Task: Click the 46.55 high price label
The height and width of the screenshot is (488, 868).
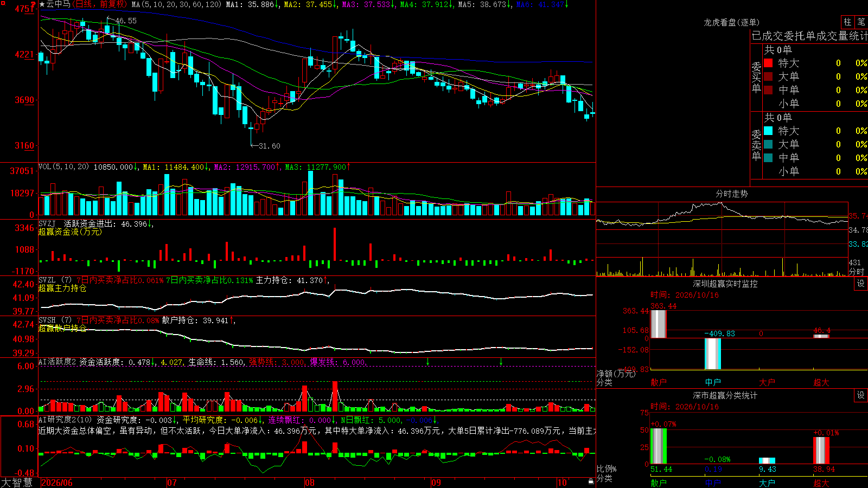Action: pos(126,21)
